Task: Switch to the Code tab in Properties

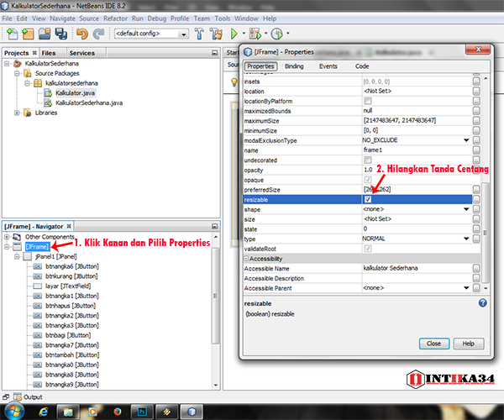Action: pos(362,66)
